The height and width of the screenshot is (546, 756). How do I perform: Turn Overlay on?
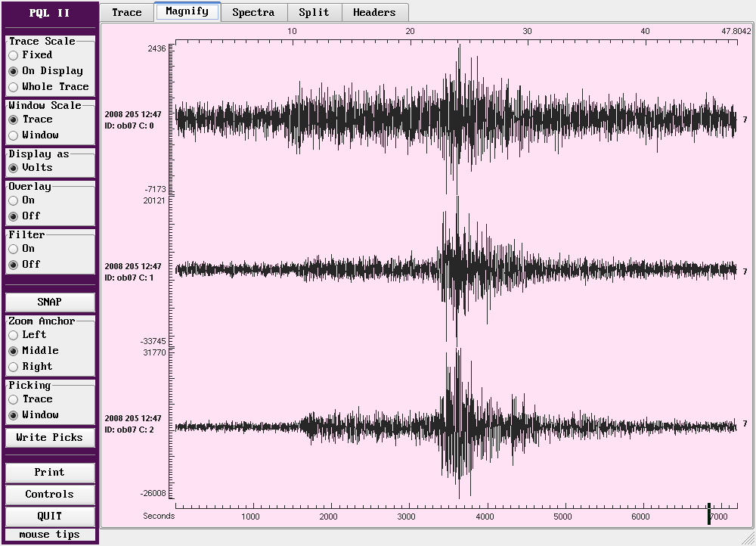14,200
